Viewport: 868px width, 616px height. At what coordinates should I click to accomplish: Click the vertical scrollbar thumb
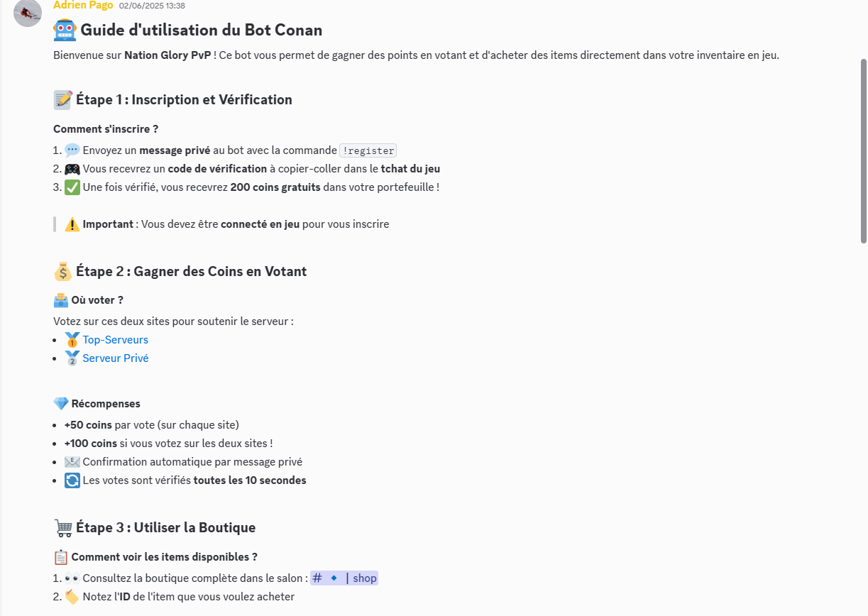point(863,151)
